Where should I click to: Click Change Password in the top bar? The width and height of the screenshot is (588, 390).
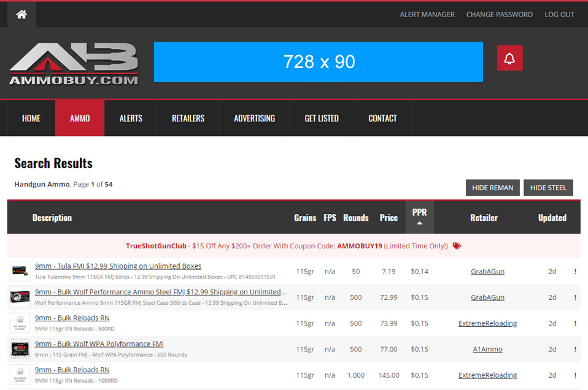click(x=499, y=15)
